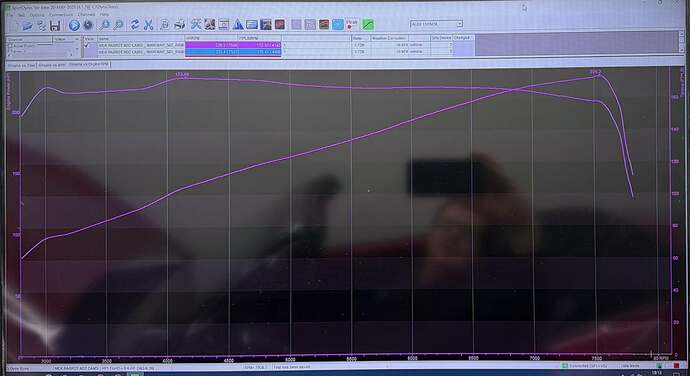Click the blue card display icon
The height and width of the screenshot is (376, 690).
(252, 25)
